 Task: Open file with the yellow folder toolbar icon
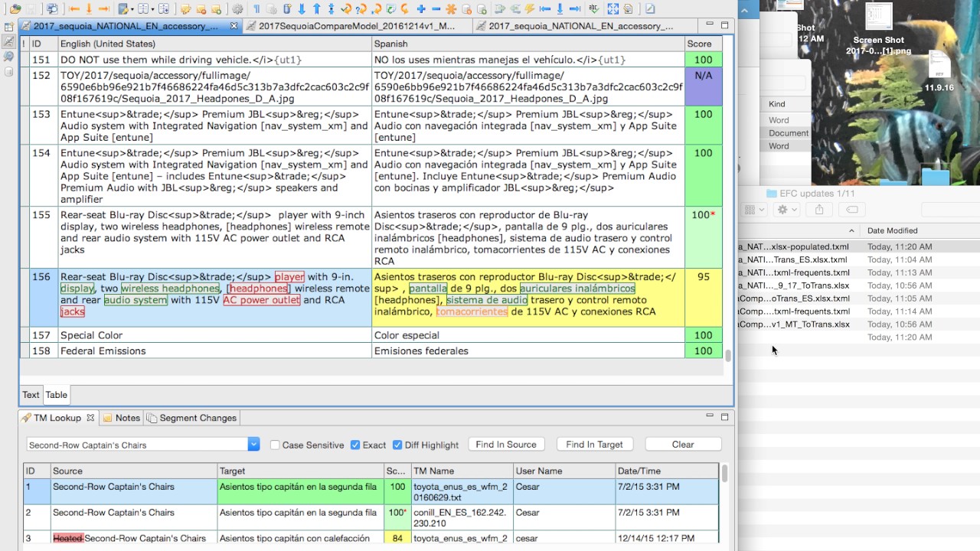click(x=15, y=9)
